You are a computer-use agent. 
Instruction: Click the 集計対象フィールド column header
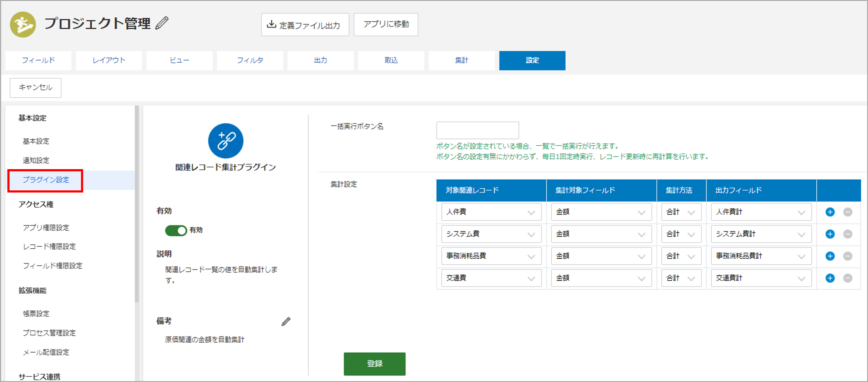pyautogui.click(x=602, y=191)
